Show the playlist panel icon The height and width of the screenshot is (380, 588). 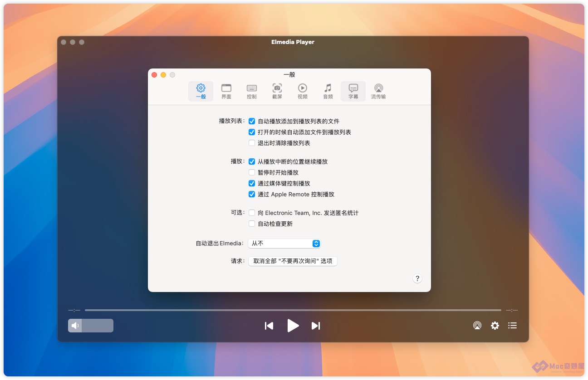click(512, 326)
